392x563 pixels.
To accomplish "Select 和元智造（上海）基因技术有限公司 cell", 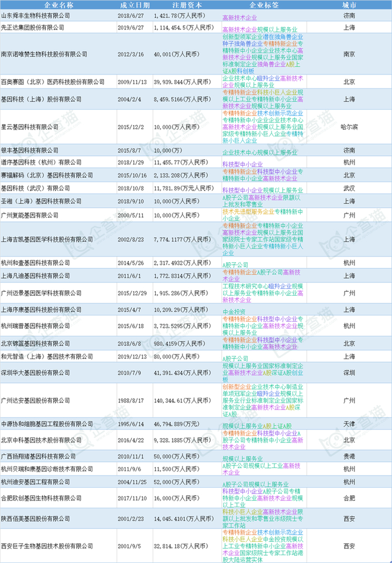I will pos(47,356).
